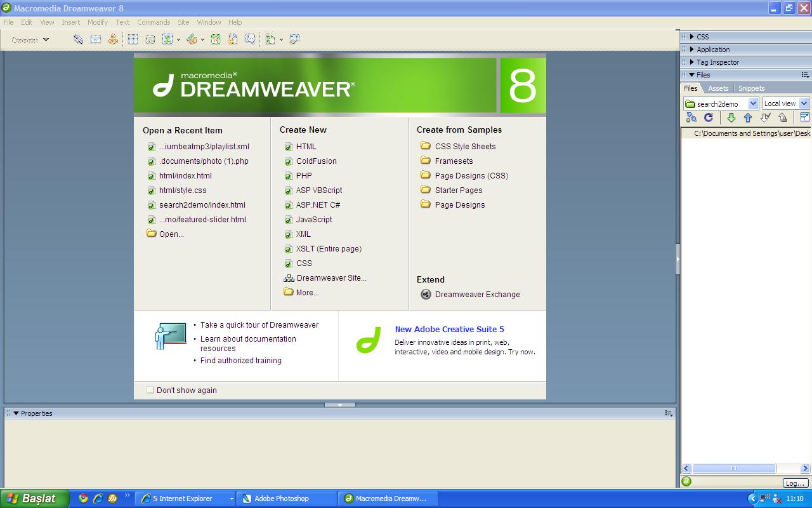
Task: Click Expand to show local and remote sites
Action: tap(804, 117)
